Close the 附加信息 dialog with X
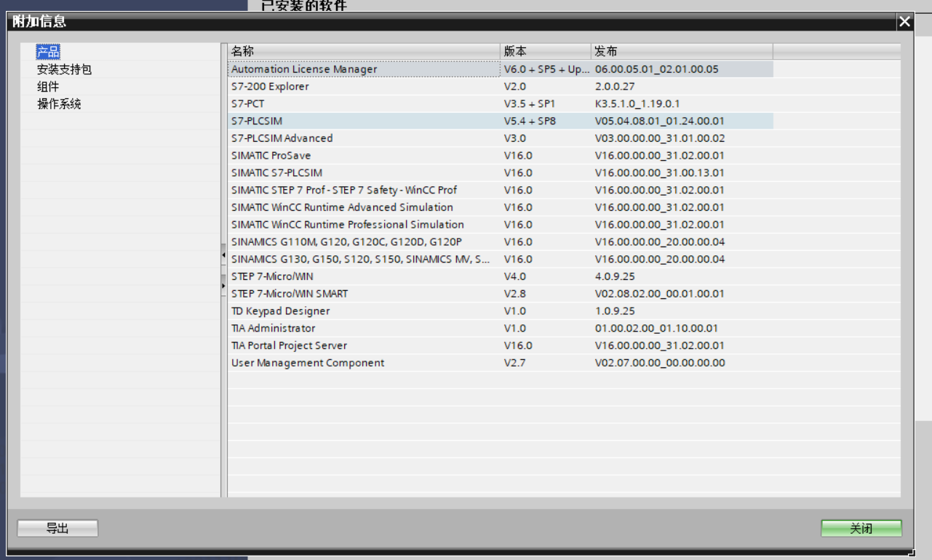The height and width of the screenshot is (560, 932). (x=904, y=22)
